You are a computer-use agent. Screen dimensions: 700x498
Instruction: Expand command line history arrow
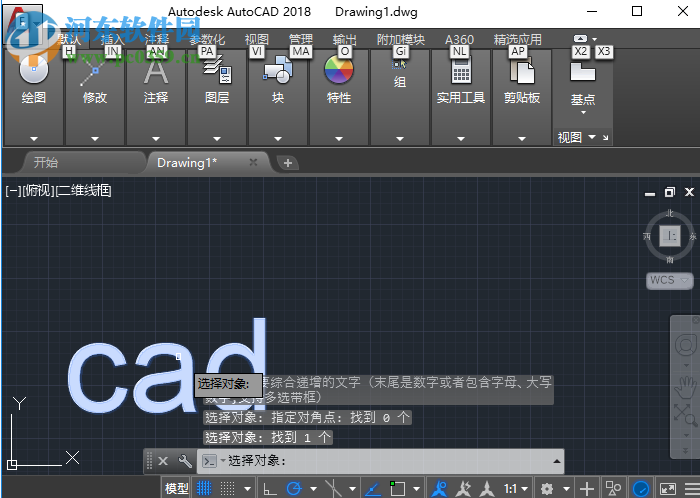[557, 461]
